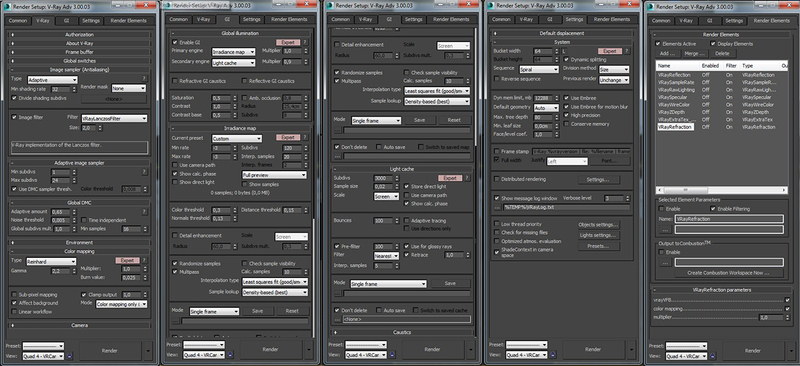Open Common tab in the Render Elements window
This screenshot has height=366, width=800.
click(661, 21)
